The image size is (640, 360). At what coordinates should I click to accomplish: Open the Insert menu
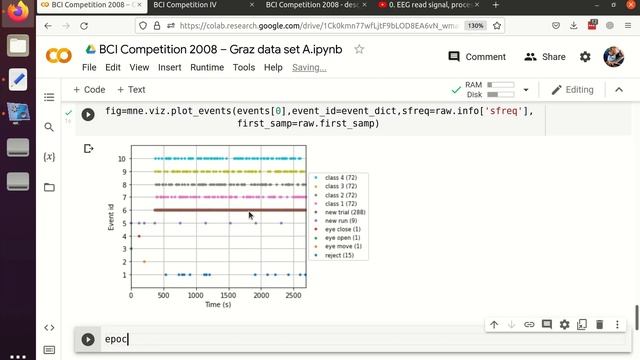[169, 67]
